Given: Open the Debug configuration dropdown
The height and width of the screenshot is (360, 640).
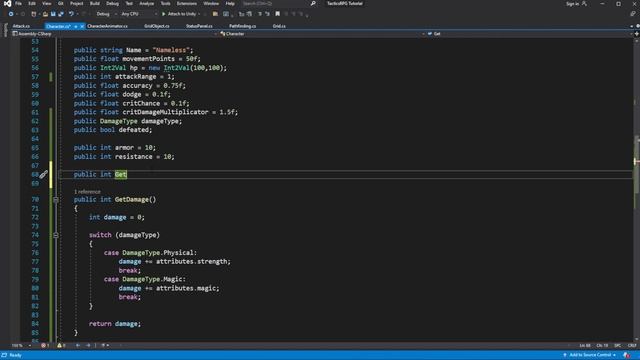Looking at the screenshot, I should [x=106, y=14].
